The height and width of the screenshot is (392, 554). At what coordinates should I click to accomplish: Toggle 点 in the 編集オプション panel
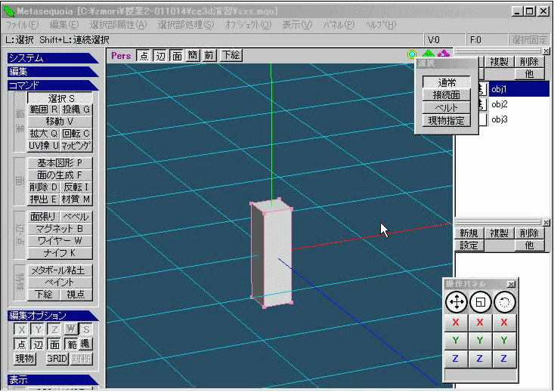(x=21, y=344)
